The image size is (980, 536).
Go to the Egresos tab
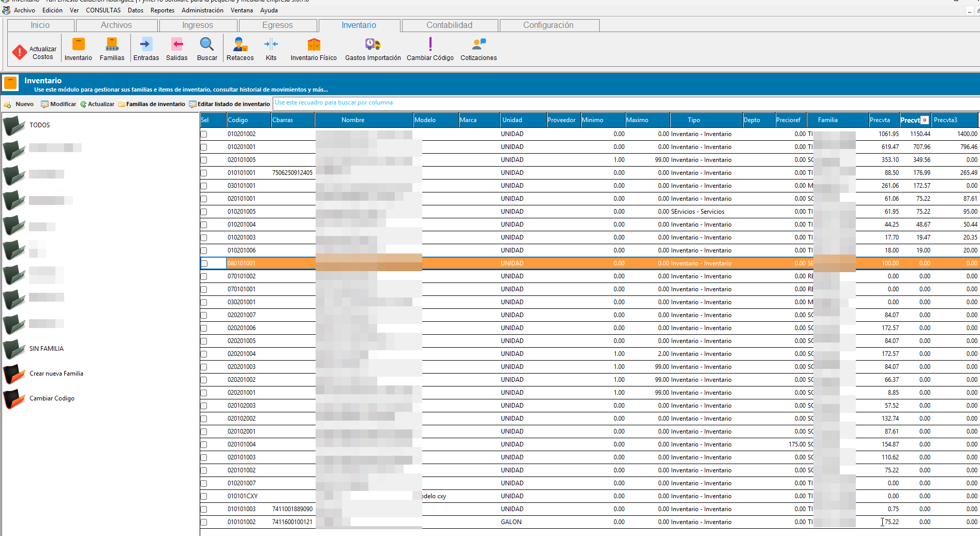click(278, 25)
